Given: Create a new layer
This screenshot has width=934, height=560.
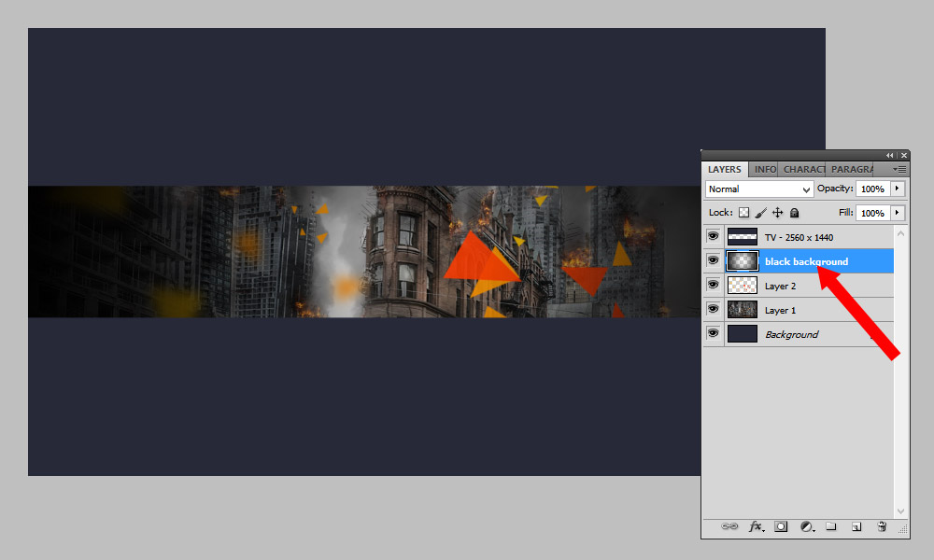Looking at the screenshot, I should (x=856, y=526).
